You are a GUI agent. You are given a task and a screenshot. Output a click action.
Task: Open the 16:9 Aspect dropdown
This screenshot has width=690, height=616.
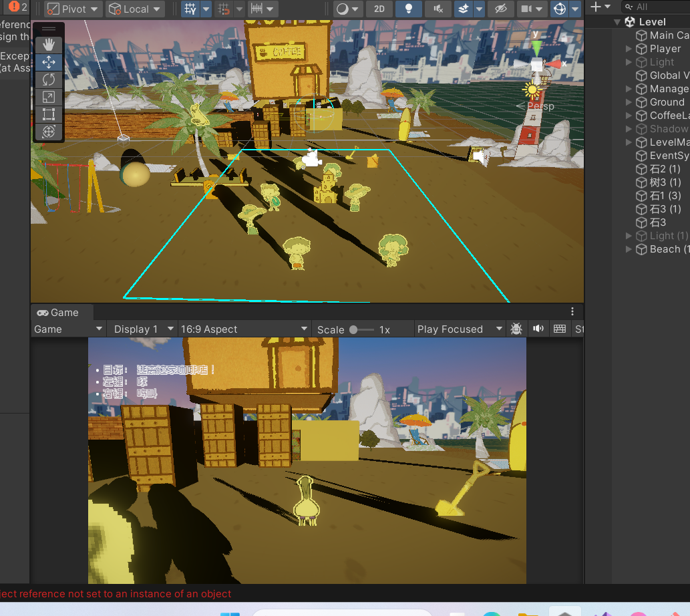[x=245, y=329]
